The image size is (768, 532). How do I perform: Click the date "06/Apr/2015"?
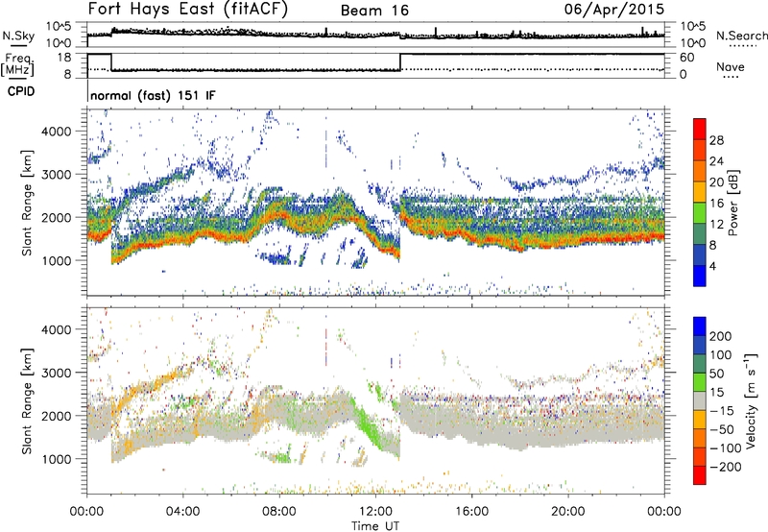(614, 10)
